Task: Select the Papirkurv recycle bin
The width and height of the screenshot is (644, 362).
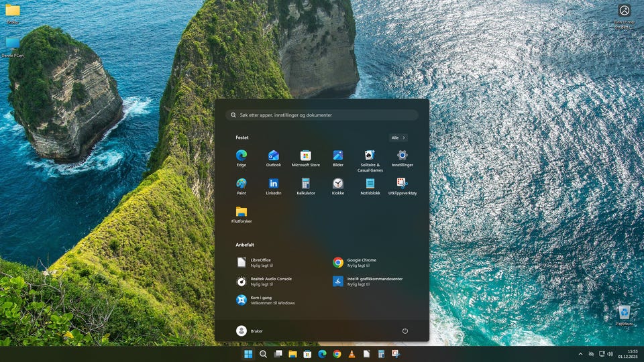Action: [x=625, y=316]
